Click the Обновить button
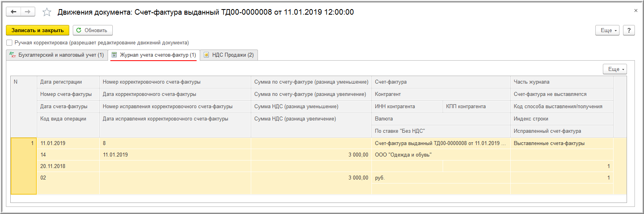 [93, 30]
